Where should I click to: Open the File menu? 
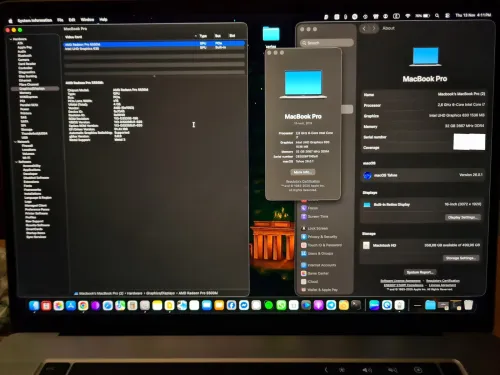coord(60,20)
